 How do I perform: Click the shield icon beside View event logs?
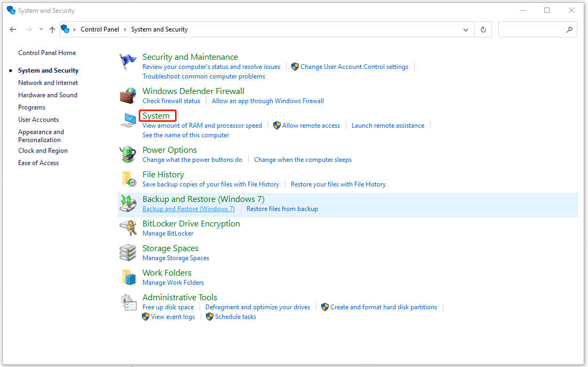(x=146, y=317)
